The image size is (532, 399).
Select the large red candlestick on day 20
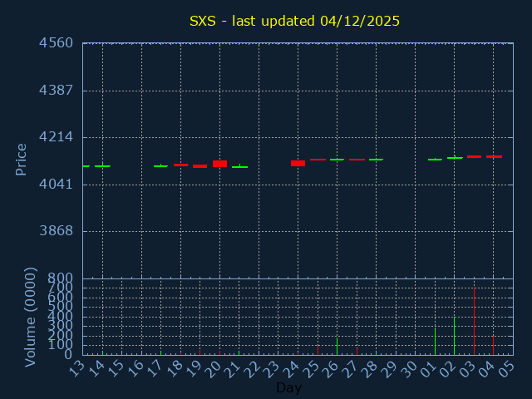tap(219, 164)
